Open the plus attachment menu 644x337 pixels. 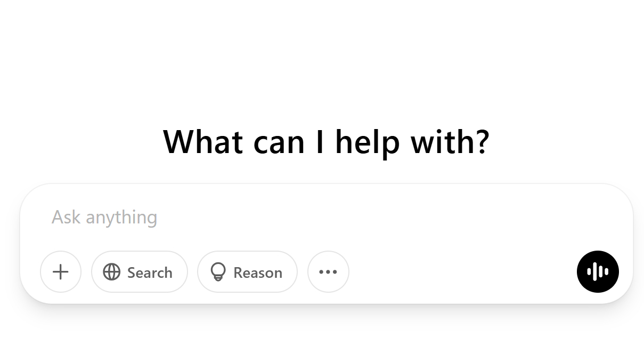[61, 272]
